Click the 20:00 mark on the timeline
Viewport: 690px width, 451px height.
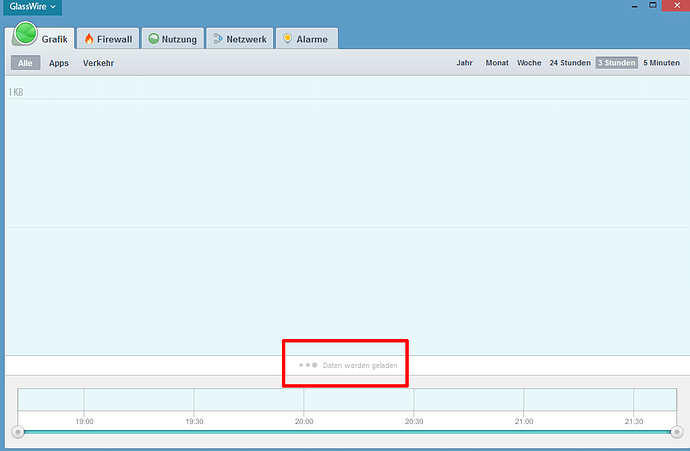click(304, 421)
